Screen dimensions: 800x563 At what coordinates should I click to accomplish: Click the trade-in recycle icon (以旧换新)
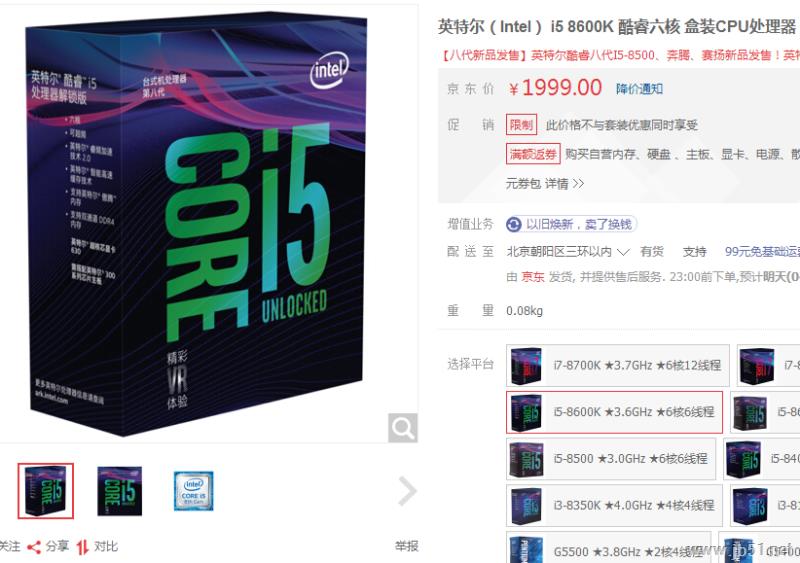(x=513, y=224)
